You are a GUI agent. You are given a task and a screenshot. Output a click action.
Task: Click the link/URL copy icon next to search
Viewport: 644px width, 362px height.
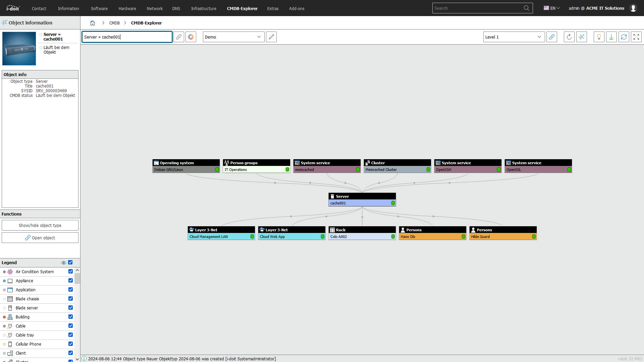point(179,37)
